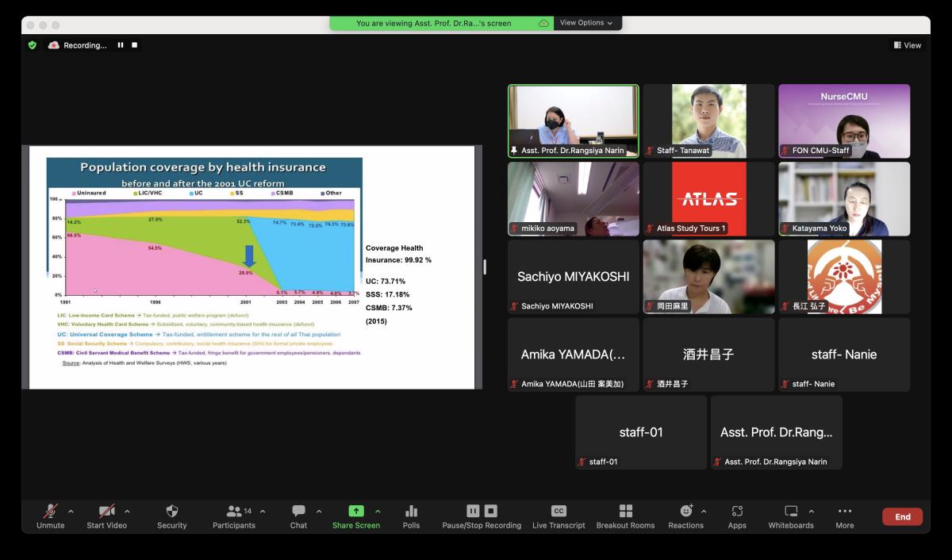Open the Security shield icon
Image resolution: width=952 pixels, height=560 pixels.
171,512
